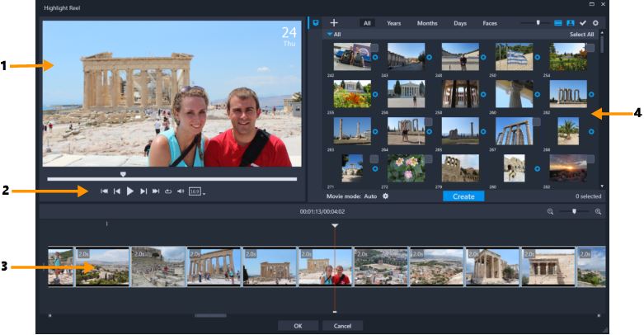644x335 pixels.
Task: Open library settings gear at top right
Action: pos(595,23)
